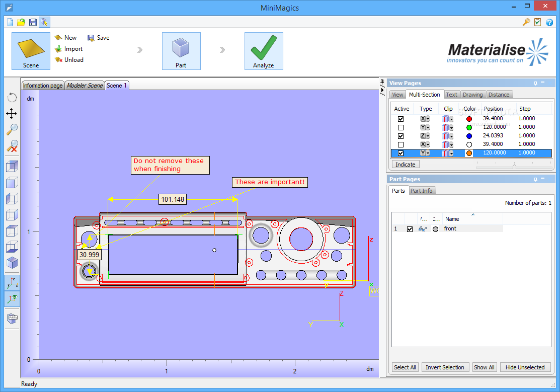This screenshot has width=560, height=392.
Task: Click the blue color swatch of Z section
Action: (x=469, y=136)
